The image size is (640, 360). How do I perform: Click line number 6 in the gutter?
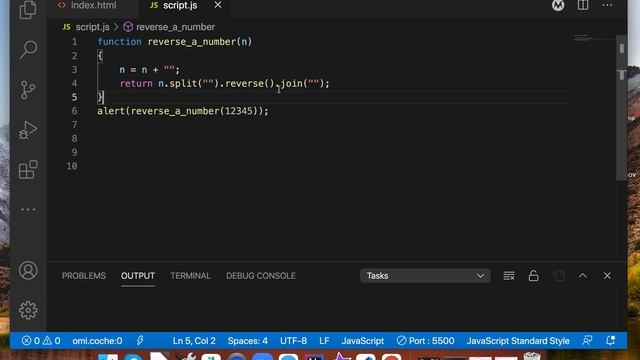(x=74, y=111)
